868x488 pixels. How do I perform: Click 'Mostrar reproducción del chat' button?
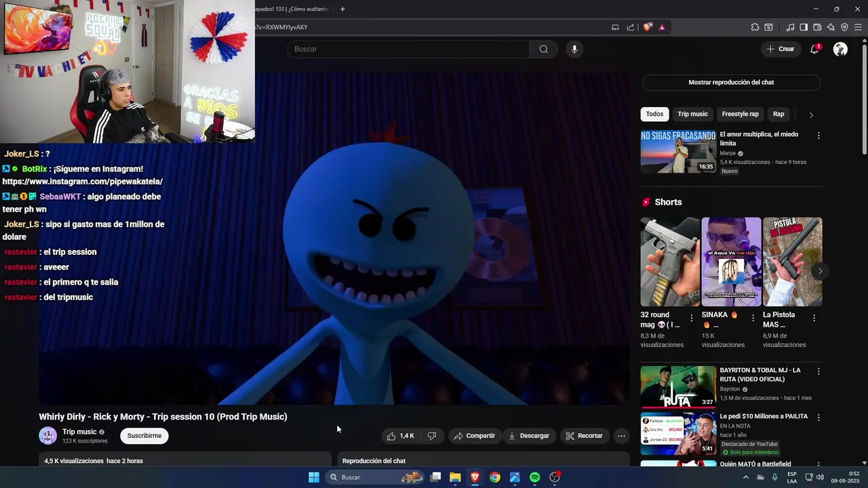click(731, 82)
